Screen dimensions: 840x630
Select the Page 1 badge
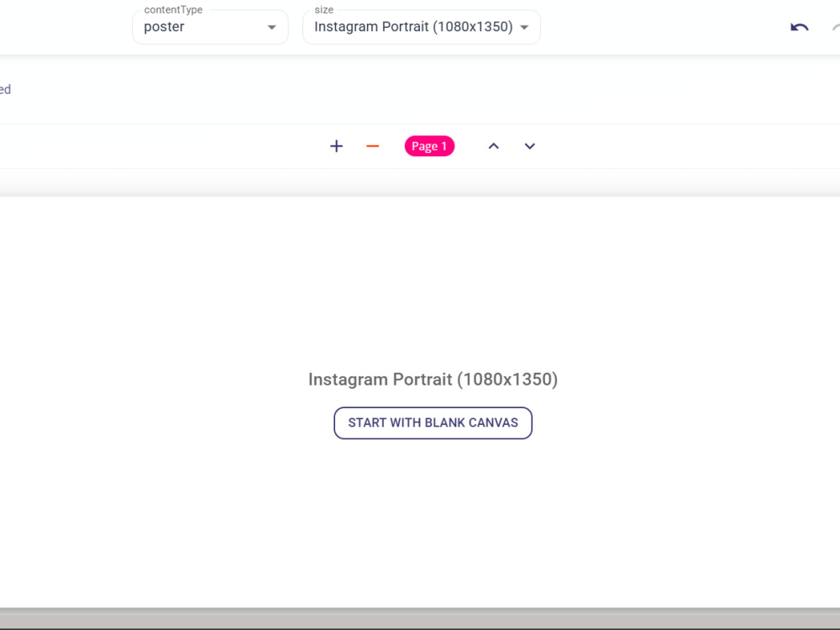pyautogui.click(x=429, y=146)
